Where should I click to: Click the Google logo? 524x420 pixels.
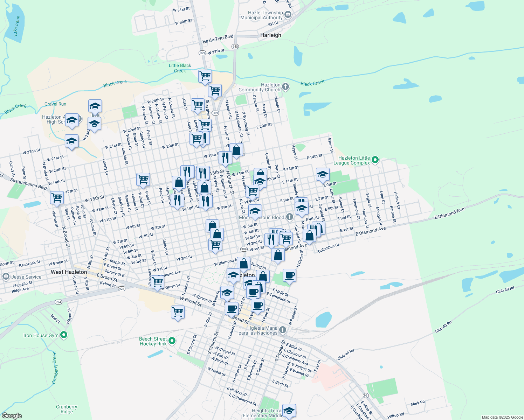click(11, 416)
